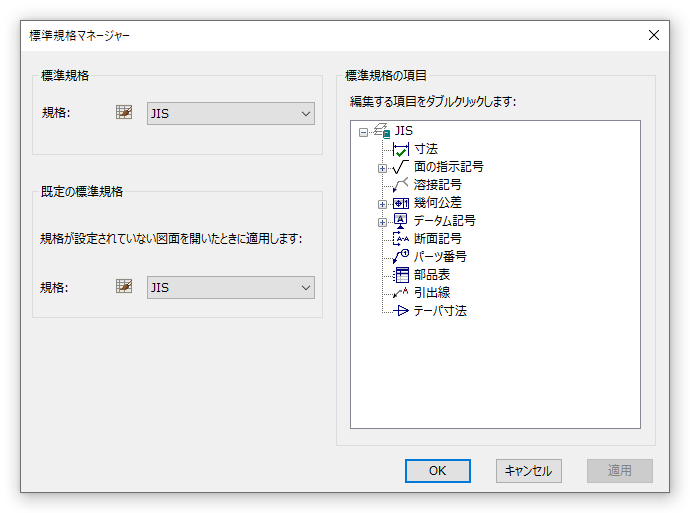Close the 標準規格マネージャー dialog
690x513 pixels.
pos(654,35)
